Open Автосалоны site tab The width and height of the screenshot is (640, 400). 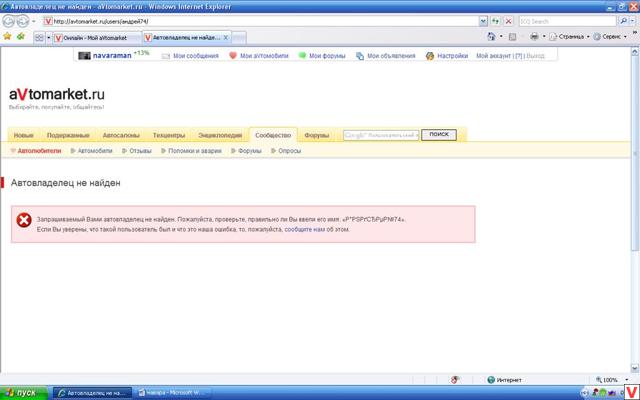[121, 136]
